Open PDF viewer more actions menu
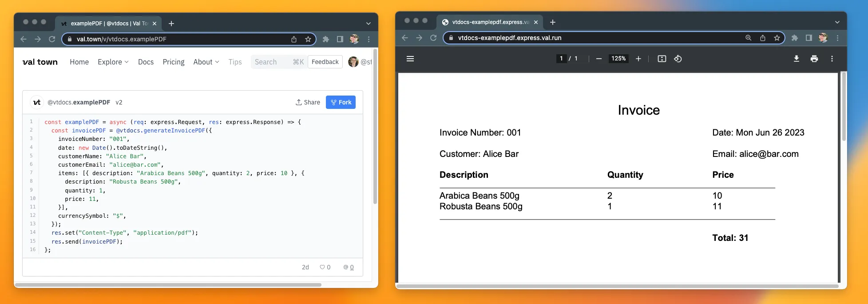Screen dimensions: 868x304 (832, 59)
